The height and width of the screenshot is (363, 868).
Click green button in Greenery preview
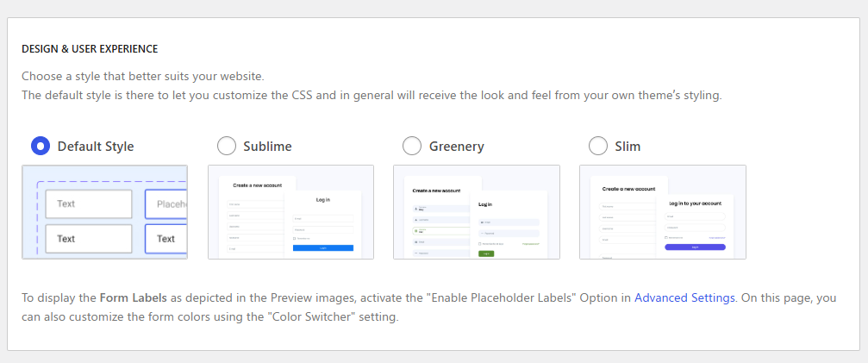tap(486, 253)
